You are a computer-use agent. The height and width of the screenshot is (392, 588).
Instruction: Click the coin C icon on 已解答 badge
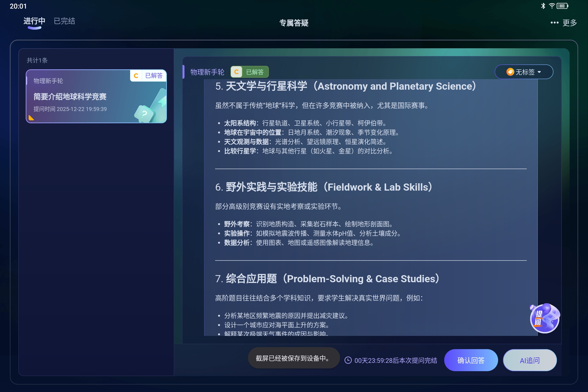236,72
